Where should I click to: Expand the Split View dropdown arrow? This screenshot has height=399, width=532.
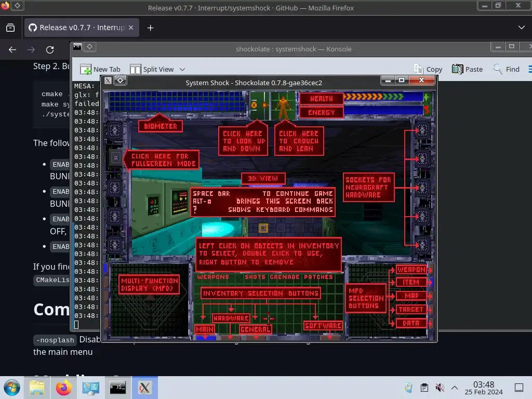point(182,69)
